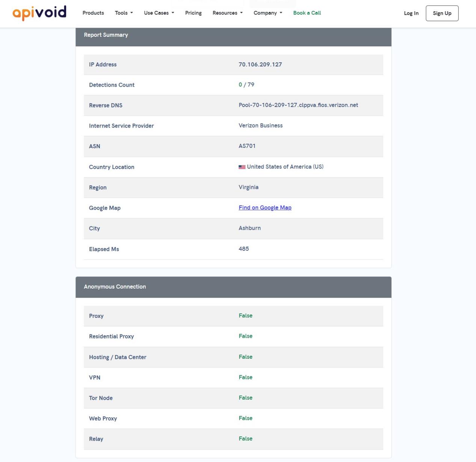Open the Find on Google Map link
Viewport: 476px width, 462px height.
(x=265, y=208)
